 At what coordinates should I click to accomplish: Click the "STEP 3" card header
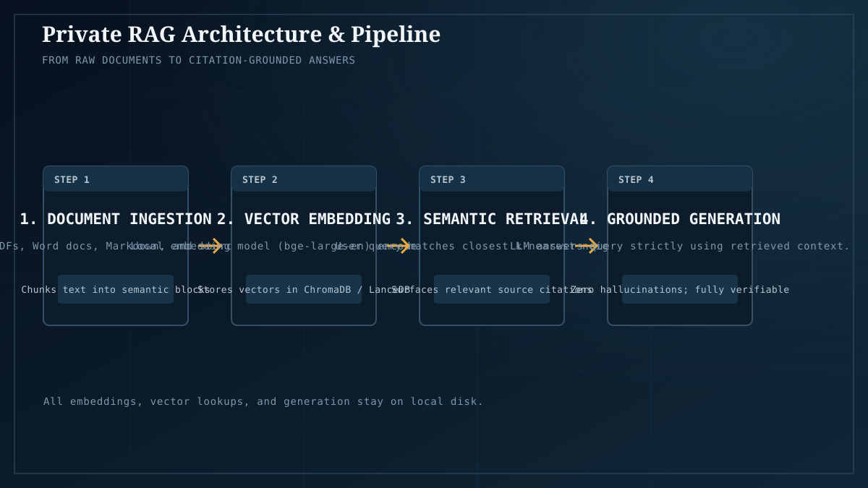tap(492, 179)
